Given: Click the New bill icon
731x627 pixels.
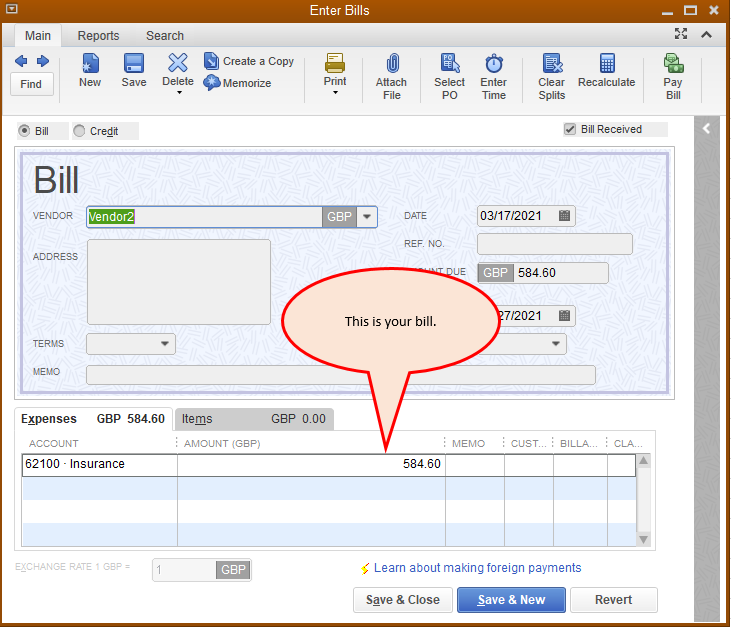Looking at the screenshot, I should [90, 63].
